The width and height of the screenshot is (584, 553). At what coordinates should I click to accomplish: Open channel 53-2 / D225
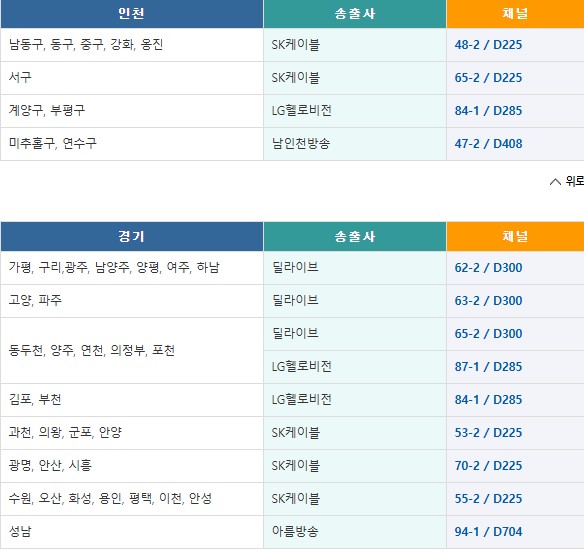(488, 433)
